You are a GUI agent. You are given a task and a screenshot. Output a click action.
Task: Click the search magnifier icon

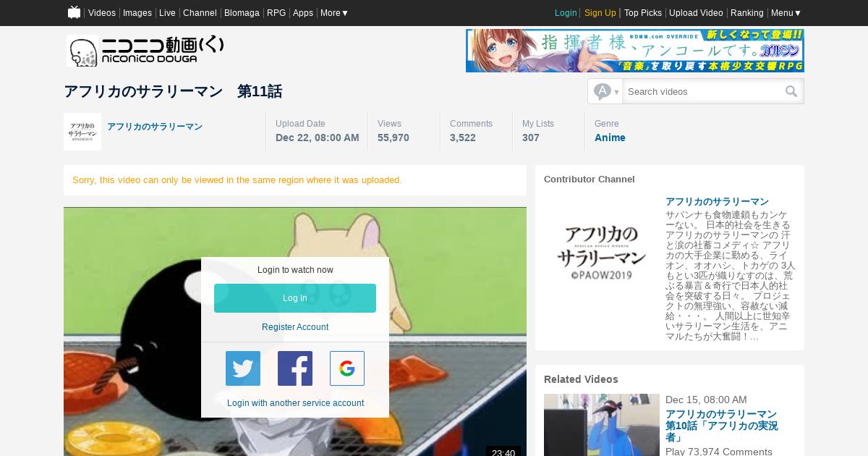point(791,91)
